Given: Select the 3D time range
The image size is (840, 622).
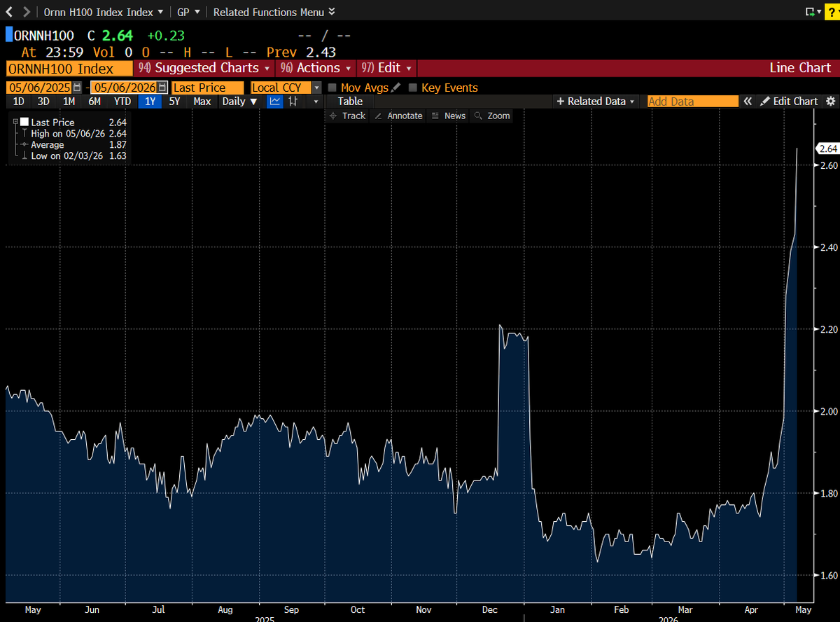Looking at the screenshot, I should click(x=43, y=102).
